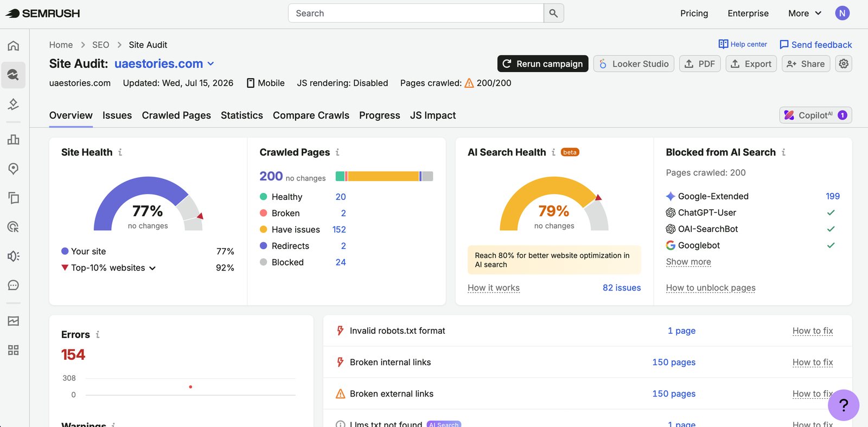This screenshot has height=427, width=868.
Task: Open Looker Studio integration
Action: click(634, 64)
